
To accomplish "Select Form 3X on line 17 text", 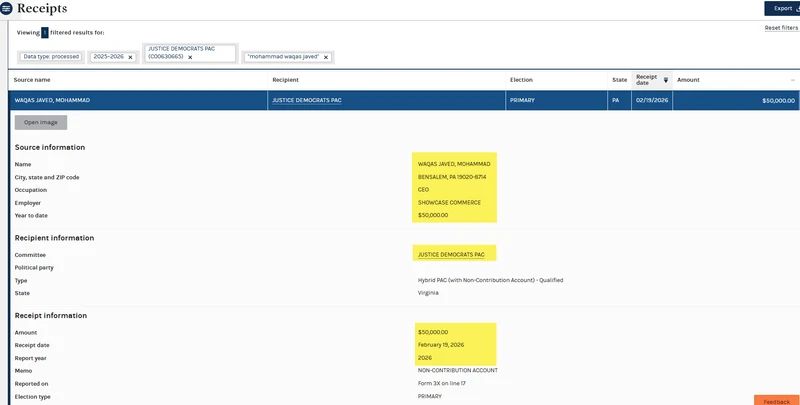I will click(x=441, y=383).
